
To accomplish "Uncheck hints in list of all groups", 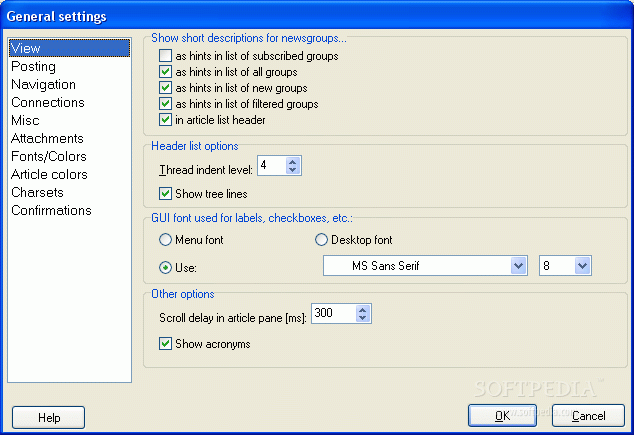I will tap(165, 72).
